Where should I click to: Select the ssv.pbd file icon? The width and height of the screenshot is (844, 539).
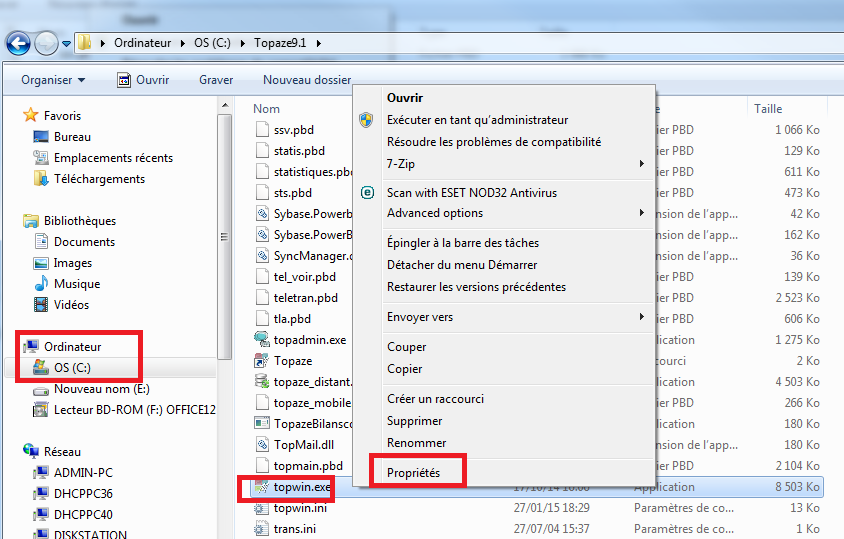click(262, 129)
